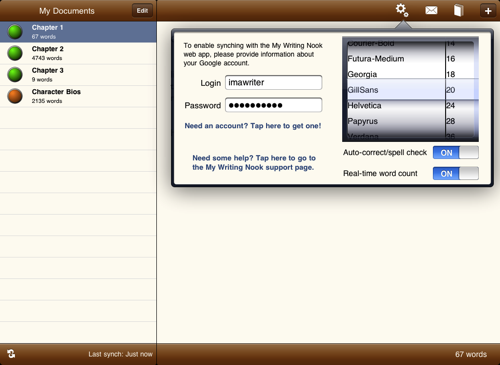Pick font size 28 in picker
Image resolution: width=500 pixels, height=365 pixels.
[x=451, y=121]
